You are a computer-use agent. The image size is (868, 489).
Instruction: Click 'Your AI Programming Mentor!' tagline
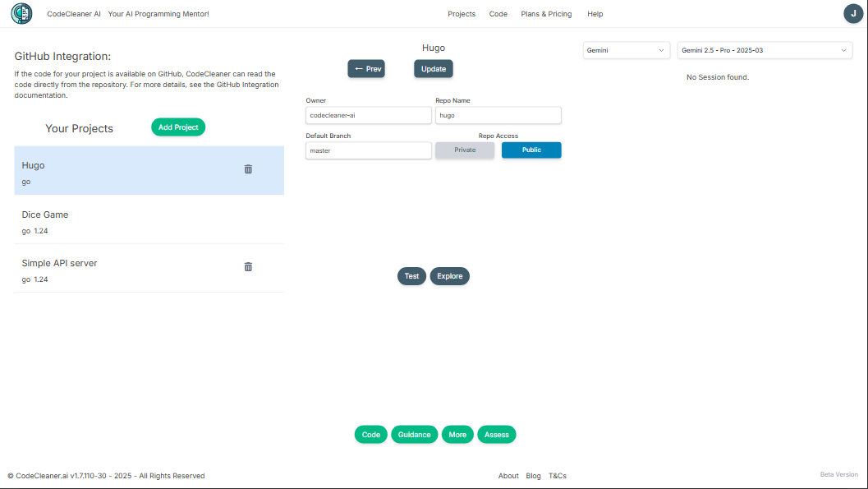[x=158, y=14]
